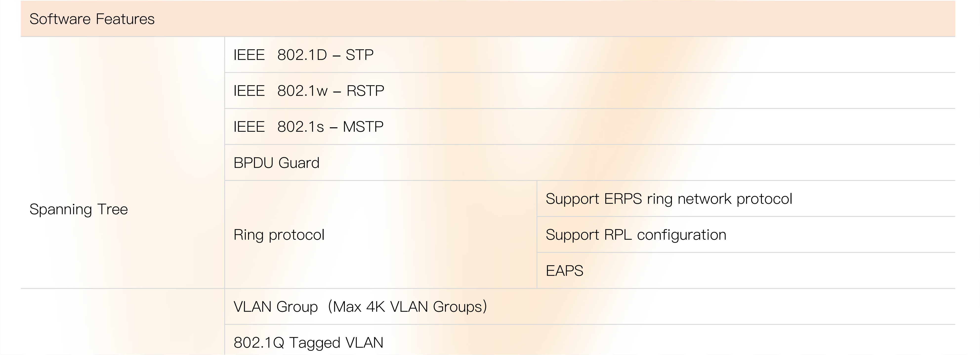Select the EAPS entry
This screenshot has height=355, width=980.
tap(564, 271)
